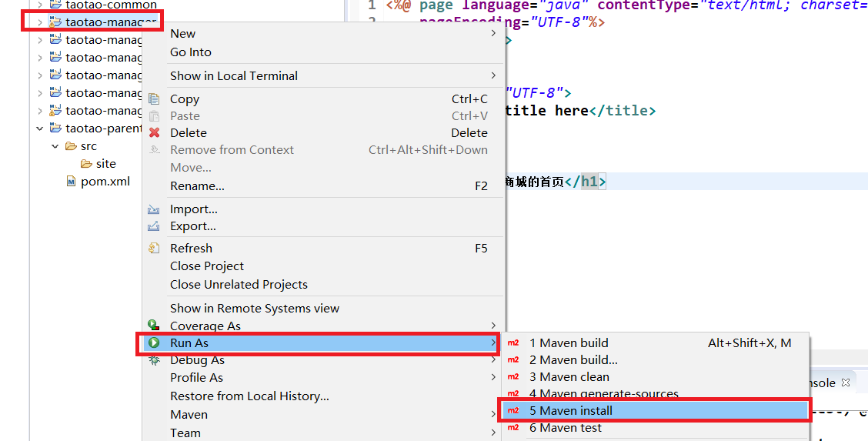
Task: Click editor line number 1
Action: [372, 5]
